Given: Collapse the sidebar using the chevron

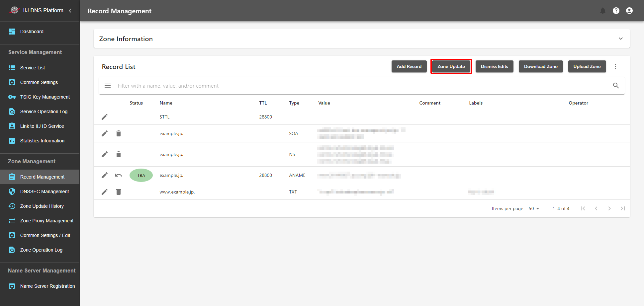Looking at the screenshot, I should (x=70, y=10).
